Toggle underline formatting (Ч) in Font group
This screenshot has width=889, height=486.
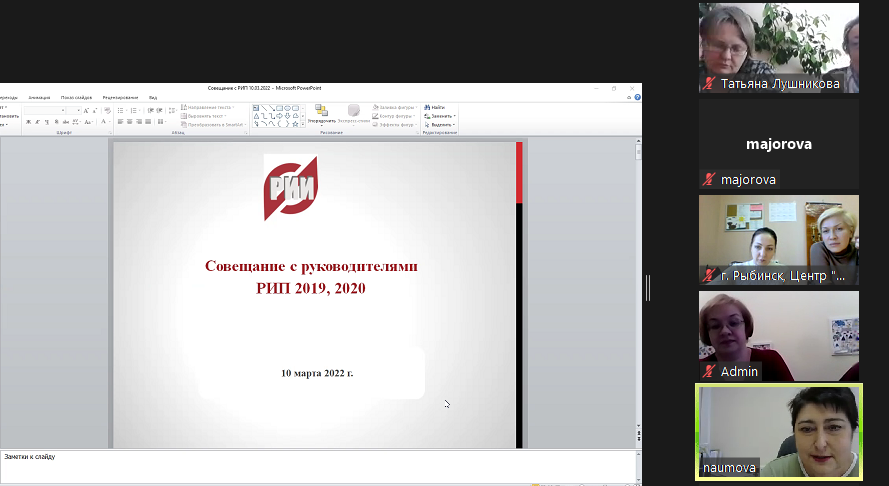click(x=47, y=122)
